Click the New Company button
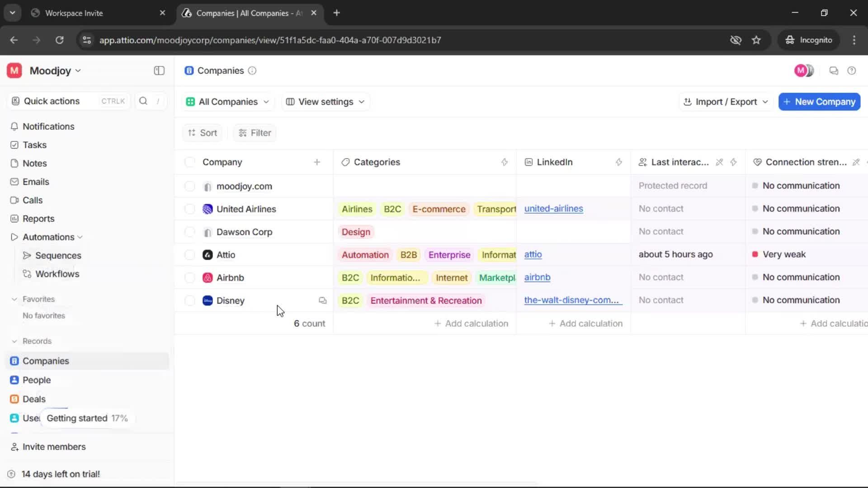 pos(819,102)
